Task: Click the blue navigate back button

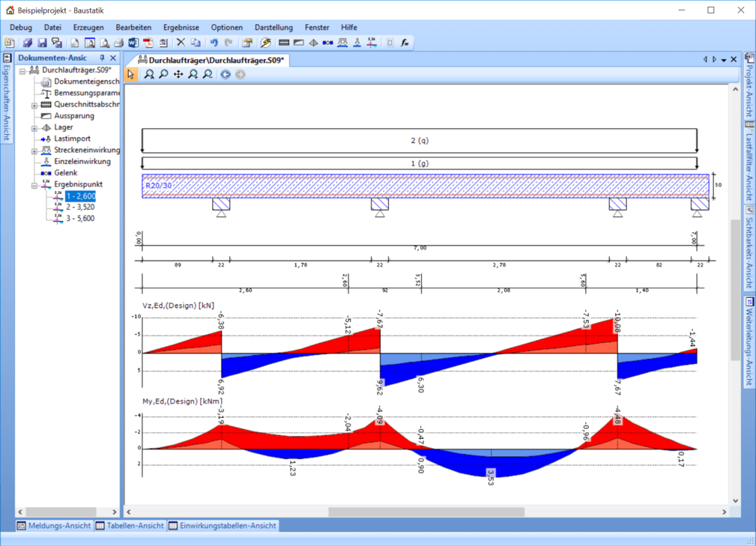Action: (225, 74)
